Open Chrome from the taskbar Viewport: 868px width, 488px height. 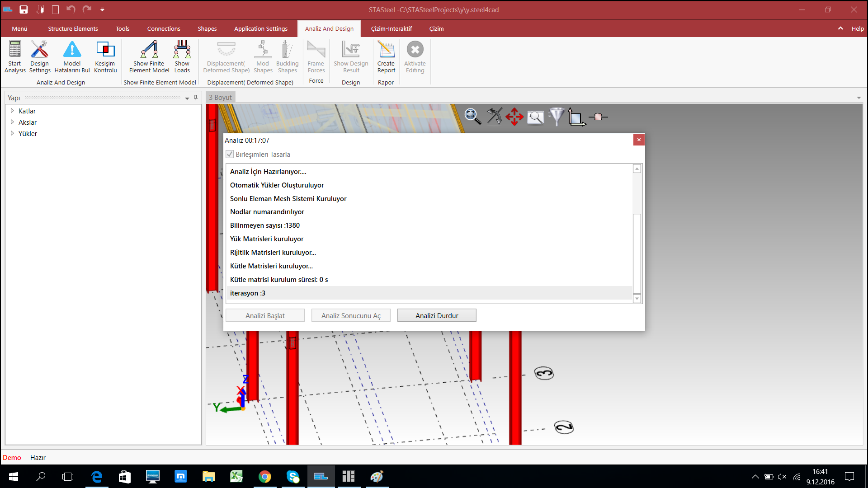click(264, 477)
